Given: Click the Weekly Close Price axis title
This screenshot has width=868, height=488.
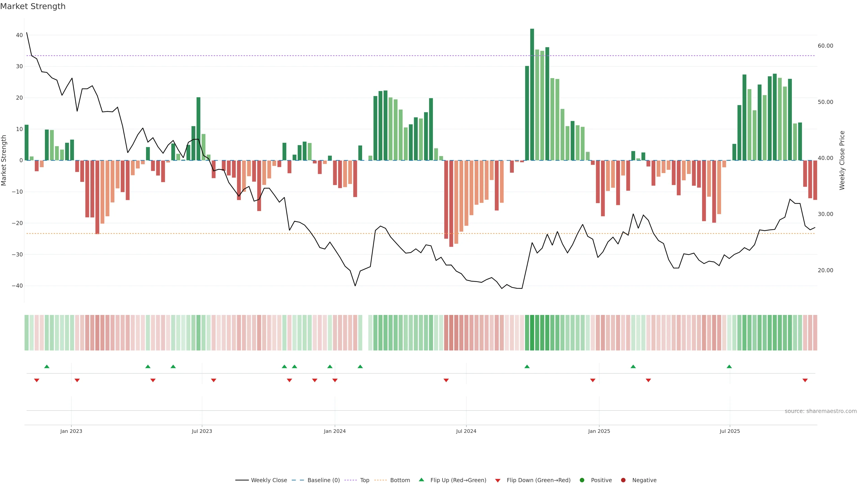Looking at the screenshot, I should click(x=842, y=160).
